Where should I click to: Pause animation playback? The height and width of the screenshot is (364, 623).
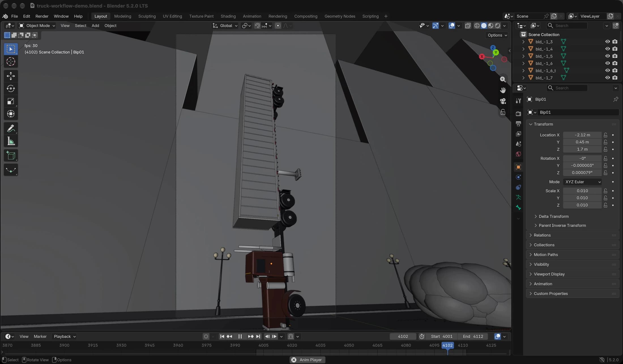pos(240,336)
